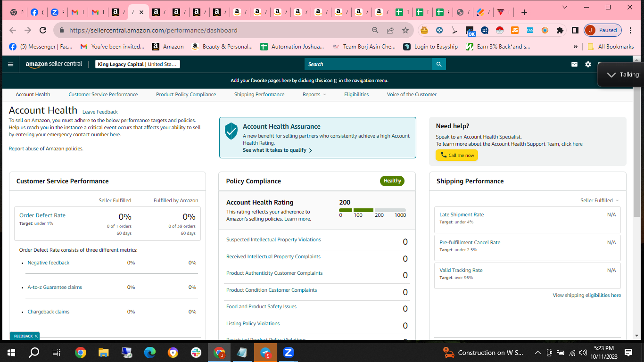Image resolution: width=644 pixels, height=362 pixels.
Task: Show hidden system tray icons
Action: pos(537,353)
